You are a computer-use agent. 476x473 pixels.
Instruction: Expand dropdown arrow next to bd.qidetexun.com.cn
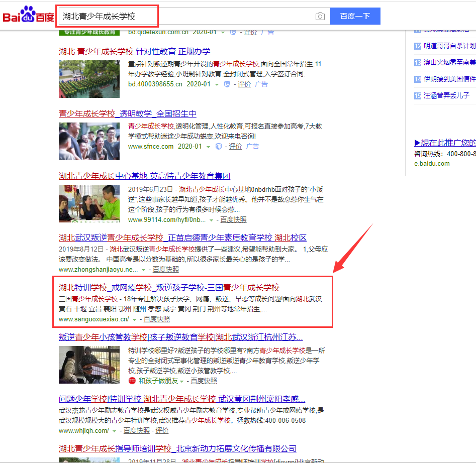(223, 33)
